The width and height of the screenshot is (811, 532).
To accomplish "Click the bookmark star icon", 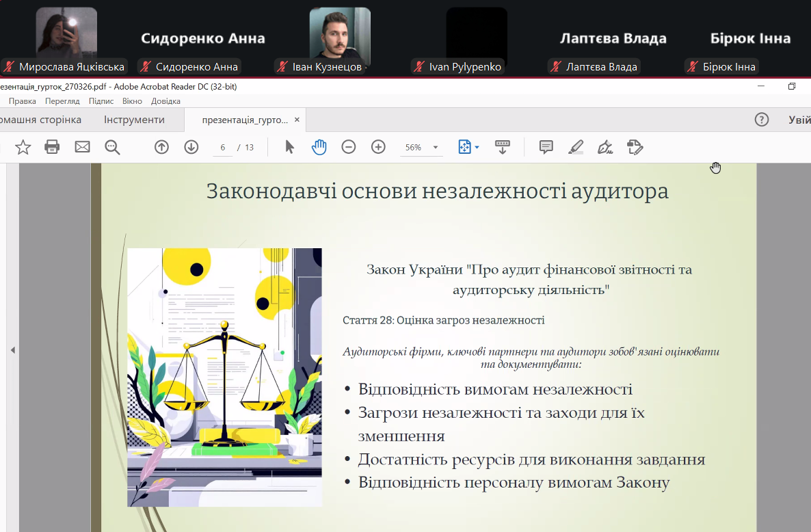I will pyautogui.click(x=23, y=147).
